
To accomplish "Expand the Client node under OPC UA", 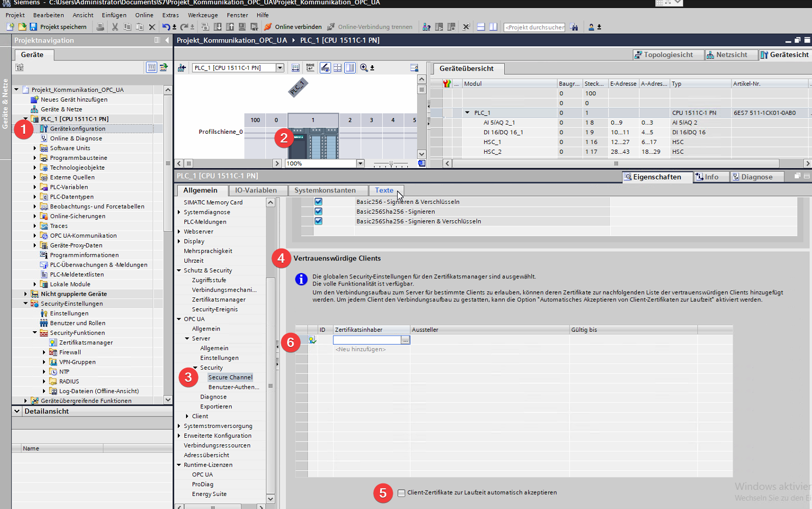I will coord(187,416).
